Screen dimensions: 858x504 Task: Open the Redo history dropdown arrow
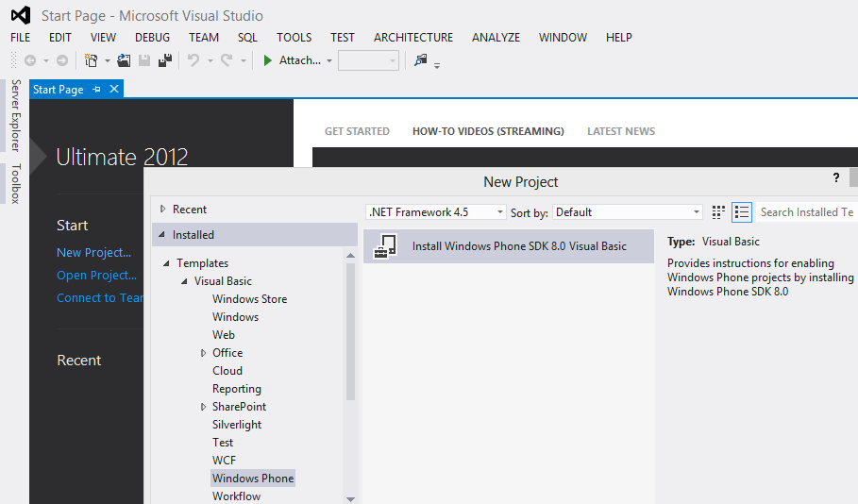(x=244, y=60)
